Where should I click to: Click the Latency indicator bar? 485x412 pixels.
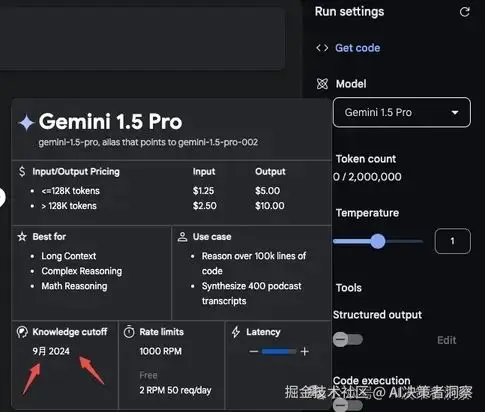point(279,351)
